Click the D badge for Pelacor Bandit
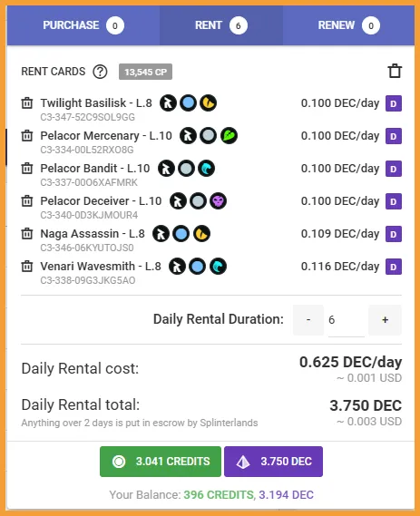This screenshot has width=420, height=516. click(394, 169)
